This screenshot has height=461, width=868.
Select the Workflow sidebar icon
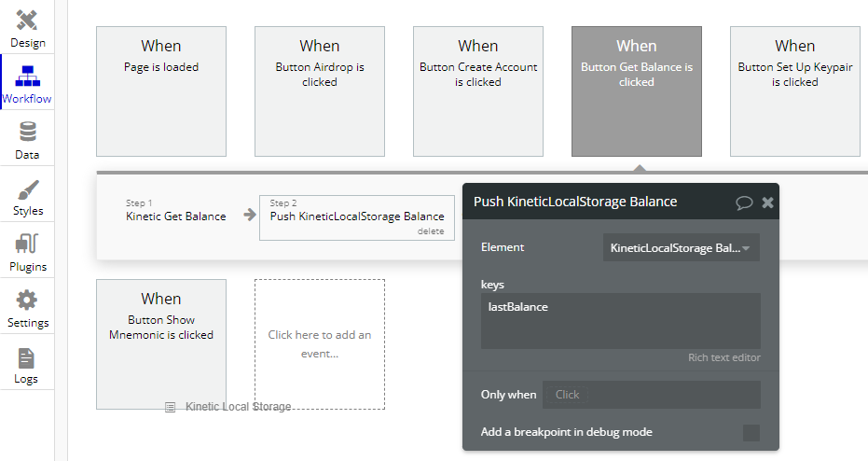(x=27, y=76)
